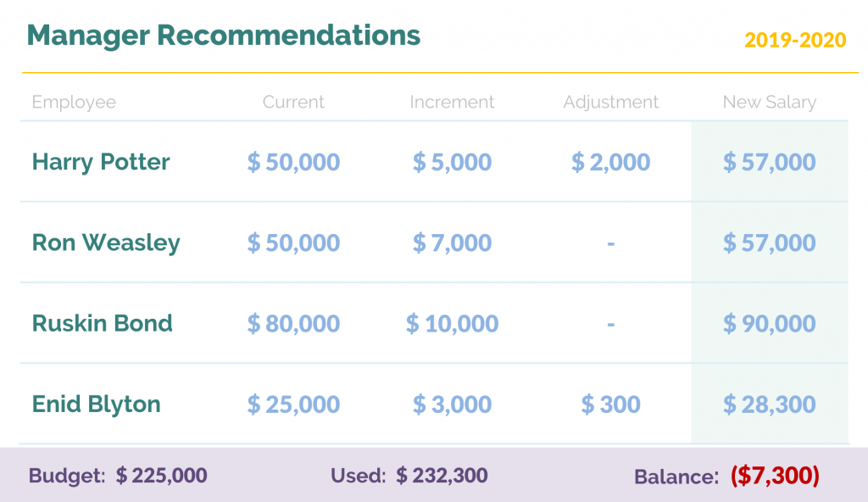The image size is (868, 502).
Task: Select Ruskin Bond in employee list
Action: tap(103, 324)
